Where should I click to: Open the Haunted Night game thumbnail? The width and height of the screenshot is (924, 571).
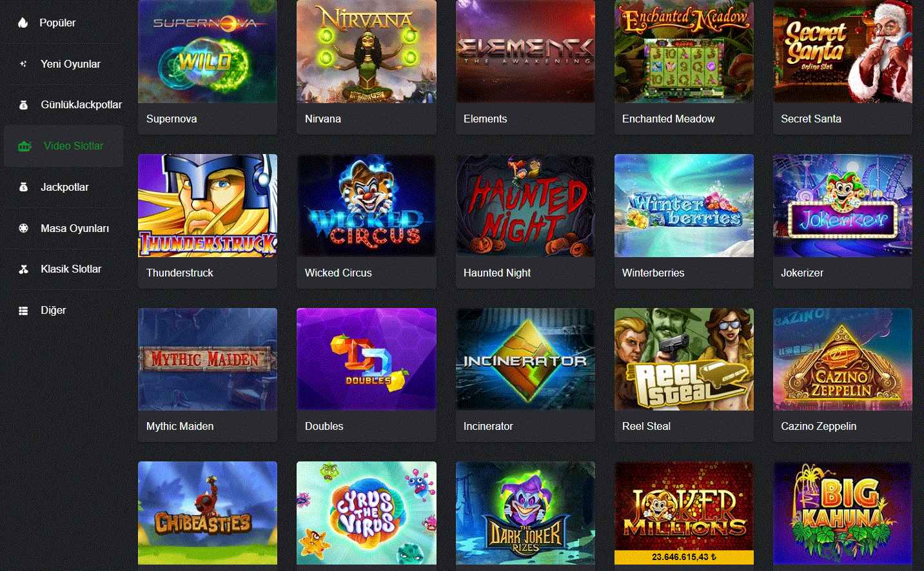coord(526,206)
